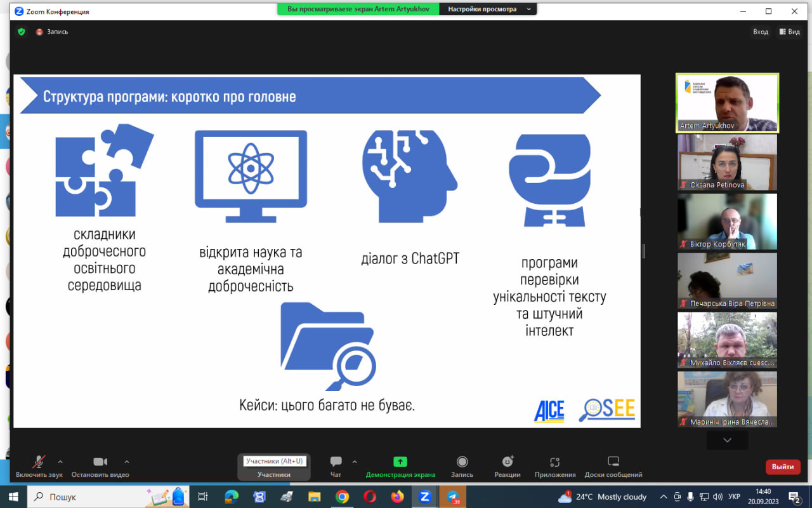Open Настройки просмотра view options dropdown
812x508 pixels.
(x=487, y=10)
